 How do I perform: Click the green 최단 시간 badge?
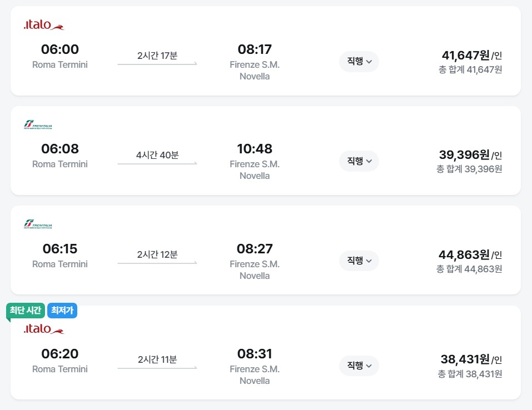pyautogui.click(x=26, y=311)
